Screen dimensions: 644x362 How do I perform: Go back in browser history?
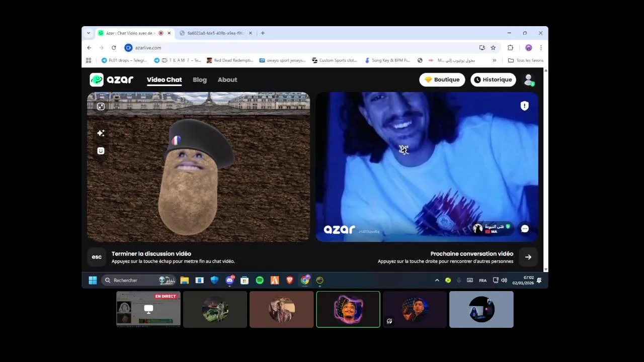[x=89, y=48]
